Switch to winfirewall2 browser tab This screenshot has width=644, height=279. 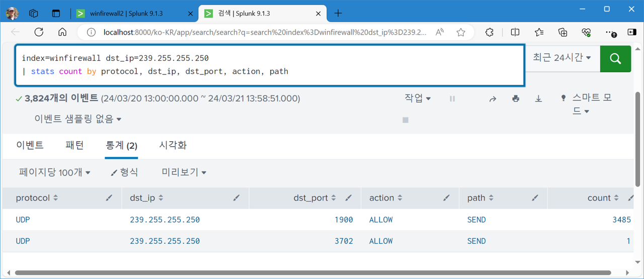point(126,14)
